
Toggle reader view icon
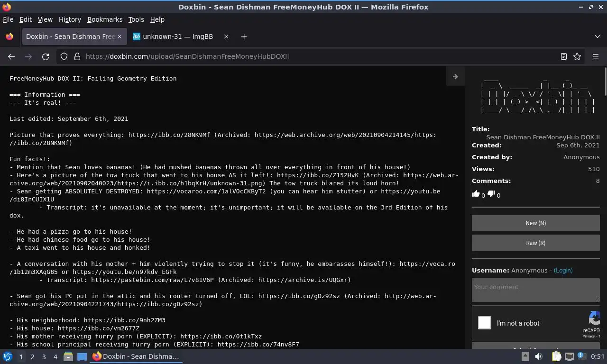564,56
